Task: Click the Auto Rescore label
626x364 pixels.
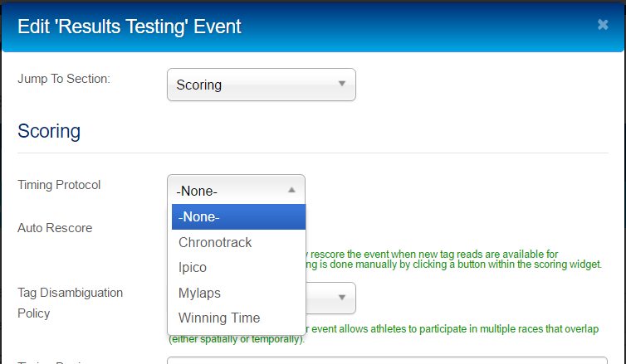Action: (x=55, y=228)
